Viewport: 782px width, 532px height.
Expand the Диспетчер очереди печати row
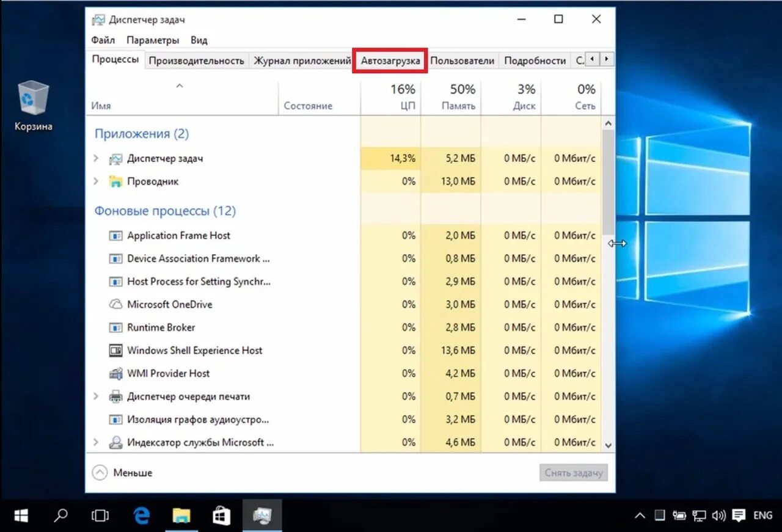(95, 396)
